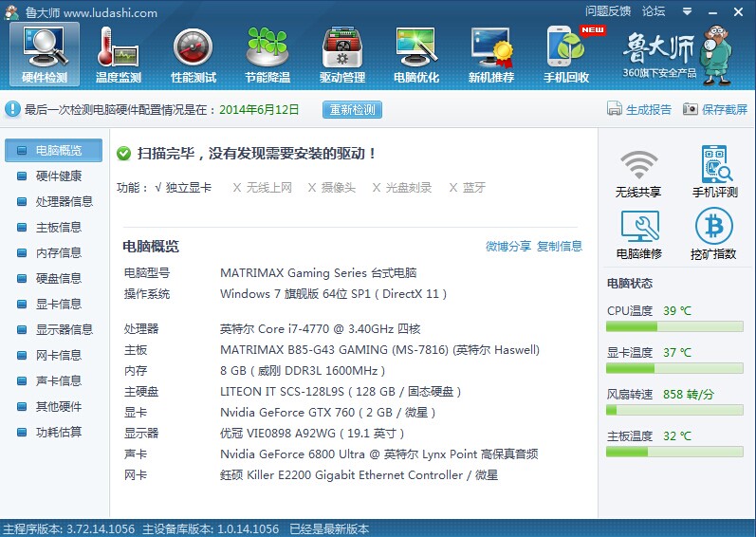Click the graphics card value GeForce GTX 760
Screen dimensions: 756x537
point(328,413)
